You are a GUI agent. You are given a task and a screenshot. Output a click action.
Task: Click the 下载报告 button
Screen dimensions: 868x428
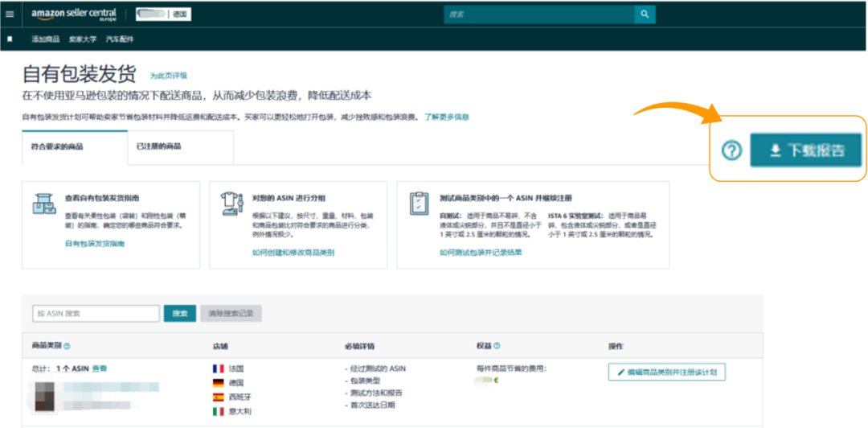805,150
